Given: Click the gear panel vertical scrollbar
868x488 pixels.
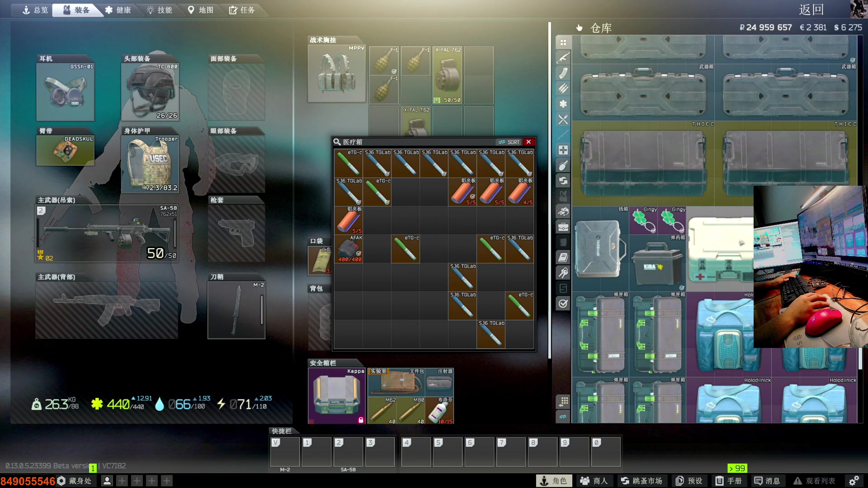Looking at the screenshot, I should (x=550, y=190).
